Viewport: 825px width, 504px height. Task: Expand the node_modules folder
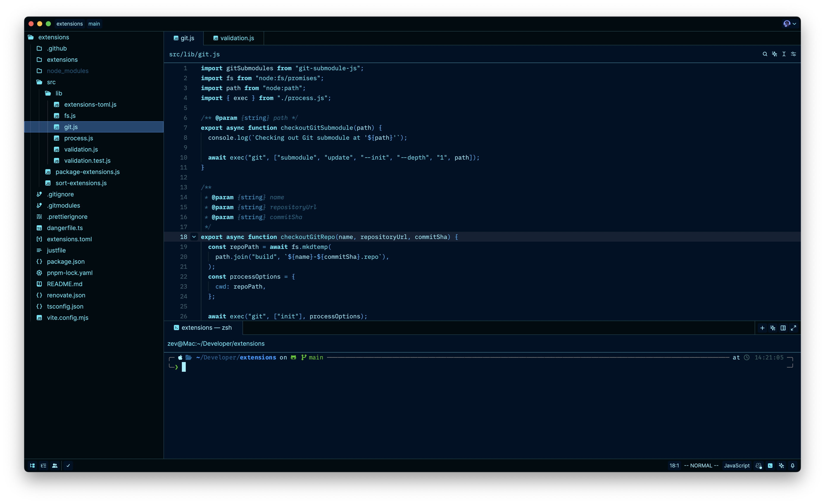click(68, 71)
